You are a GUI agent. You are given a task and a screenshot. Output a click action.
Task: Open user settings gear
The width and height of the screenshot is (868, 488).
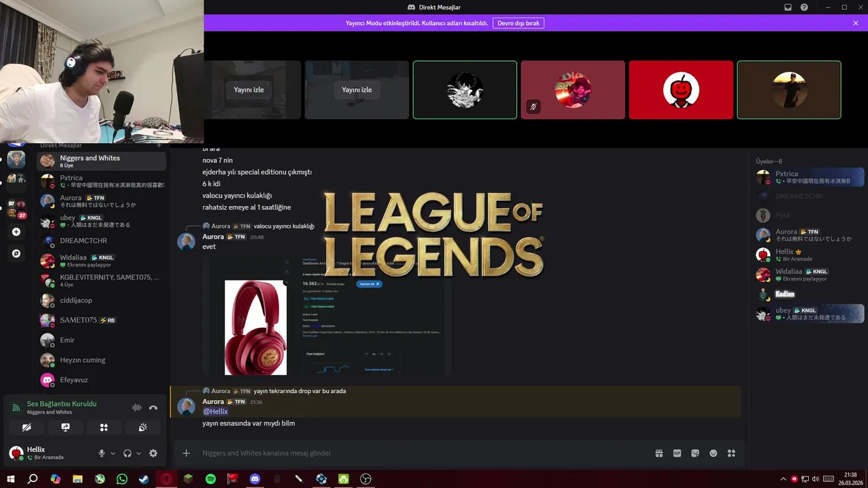[x=153, y=453]
